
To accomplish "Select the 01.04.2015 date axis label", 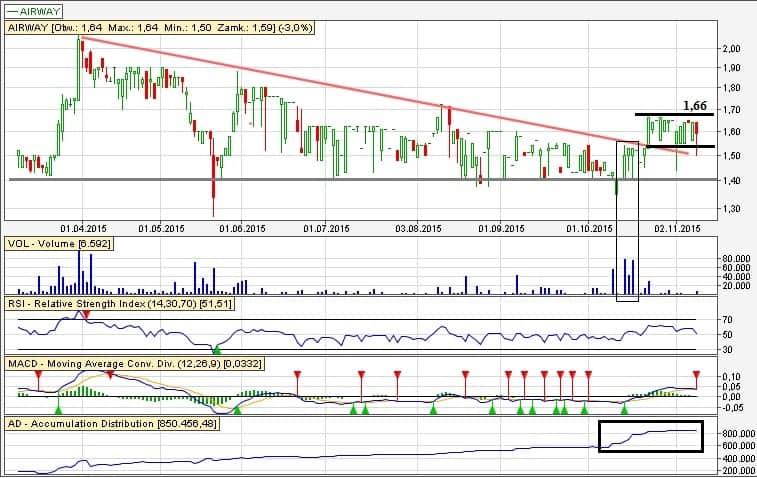I will tap(84, 228).
